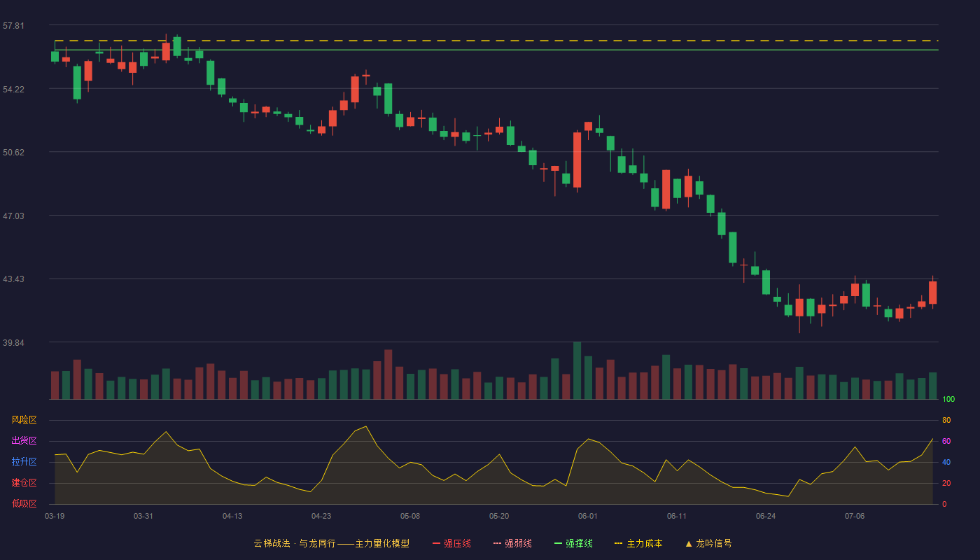This screenshot has width=980, height=560.
Task: Click the 57.81 price axis label
Action: pyautogui.click(x=13, y=26)
